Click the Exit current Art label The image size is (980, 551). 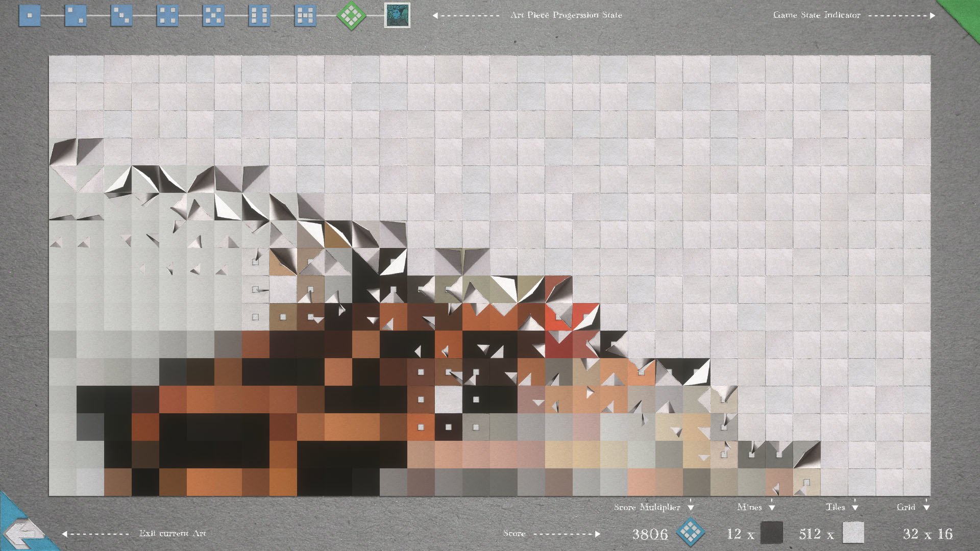pyautogui.click(x=173, y=533)
